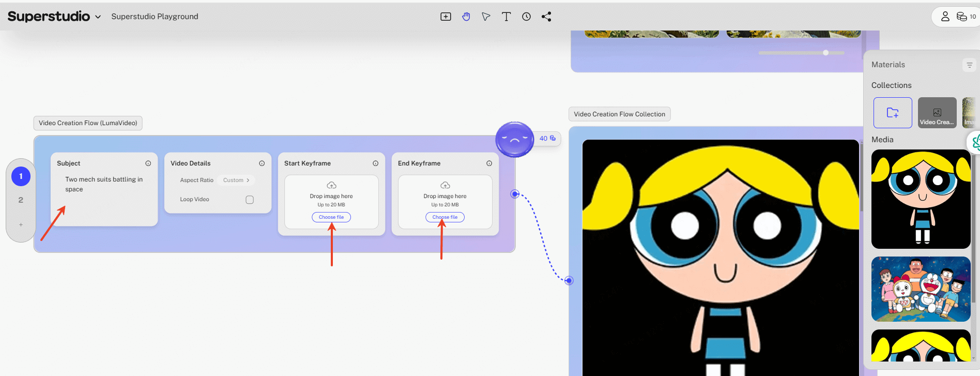The width and height of the screenshot is (980, 376).
Task: Add a new frame from the top toolbar
Action: (446, 17)
